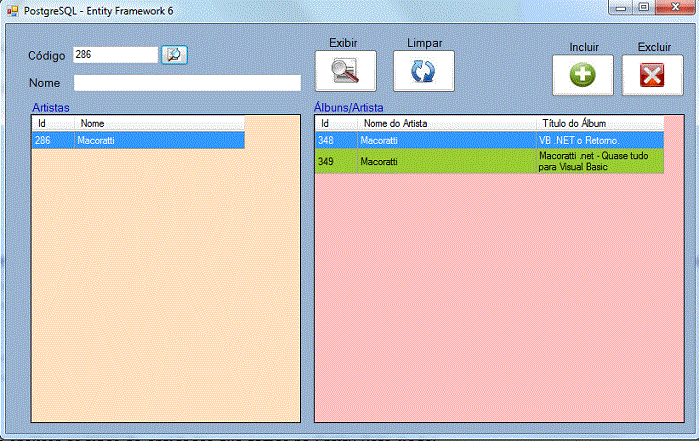Select album row 348 VB .NET o Retorno
Screen dimensions: 699x441
click(488, 141)
